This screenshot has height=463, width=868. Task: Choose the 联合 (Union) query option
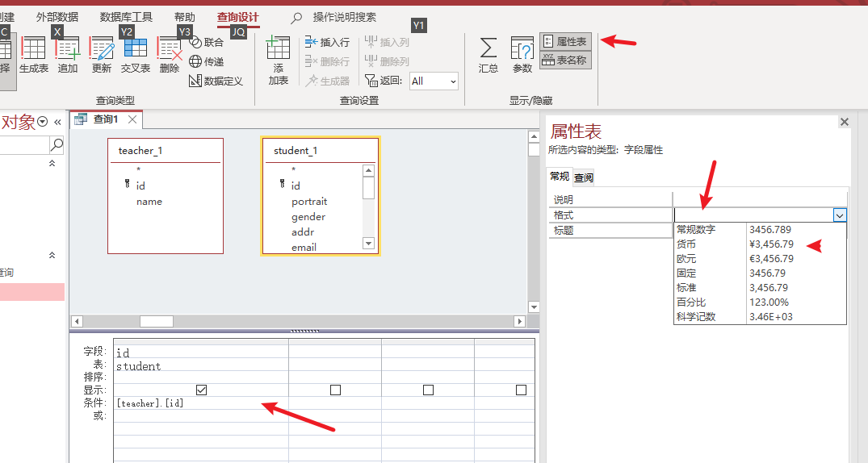pyautogui.click(x=207, y=42)
